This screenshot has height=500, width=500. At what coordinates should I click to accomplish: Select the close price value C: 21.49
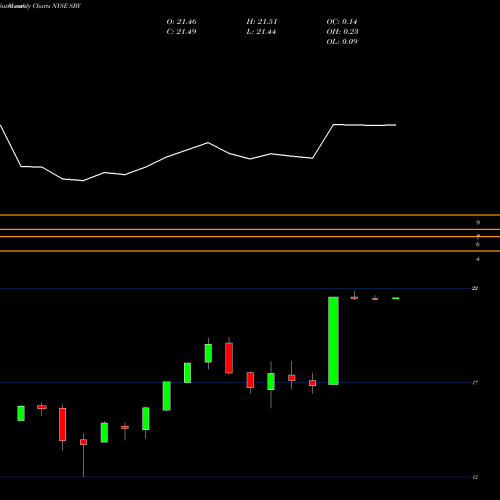pos(181,32)
